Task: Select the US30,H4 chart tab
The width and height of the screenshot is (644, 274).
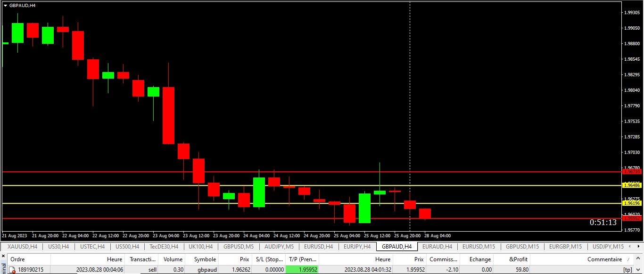Action: [58, 247]
